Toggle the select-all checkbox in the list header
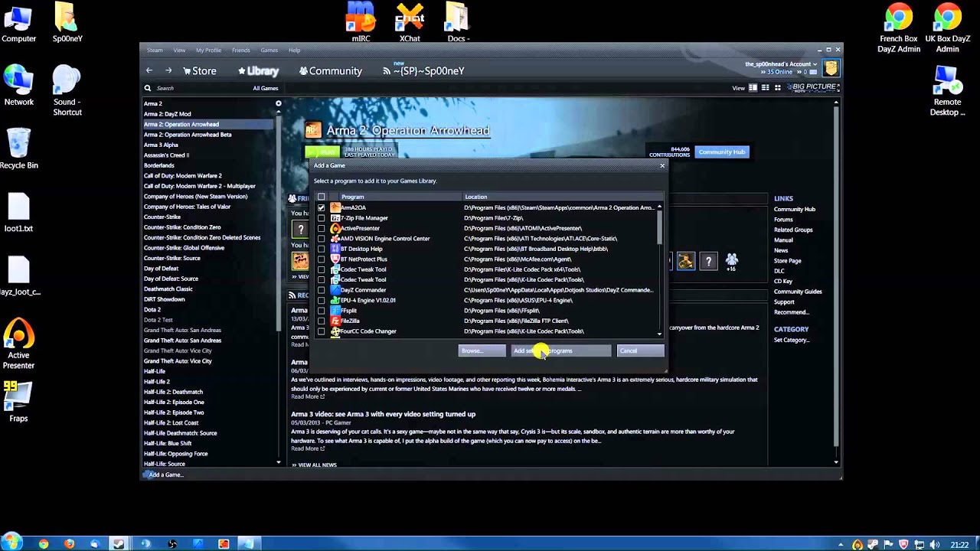The image size is (980, 551). click(322, 197)
